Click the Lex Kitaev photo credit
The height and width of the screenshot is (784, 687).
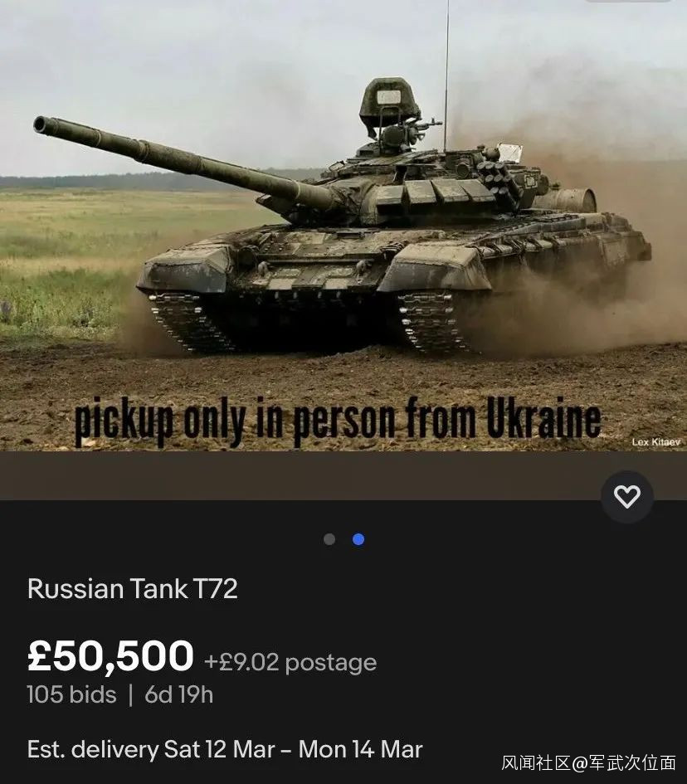pos(656,442)
